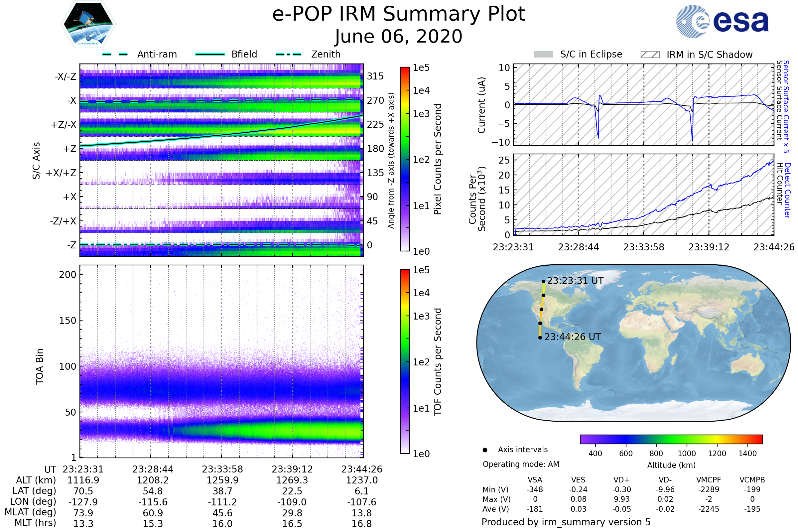Click the VSA voltage column header

(535, 480)
